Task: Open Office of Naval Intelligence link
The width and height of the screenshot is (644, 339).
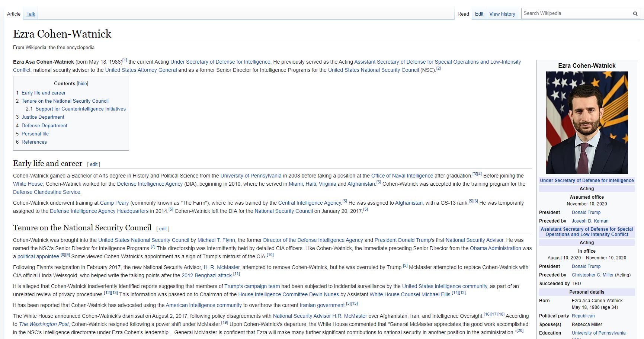Action: pyautogui.click(x=402, y=176)
